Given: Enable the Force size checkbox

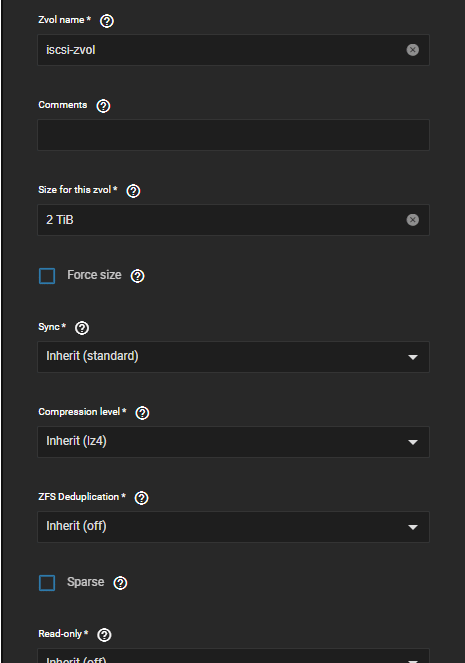Looking at the screenshot, I should 47,276.
